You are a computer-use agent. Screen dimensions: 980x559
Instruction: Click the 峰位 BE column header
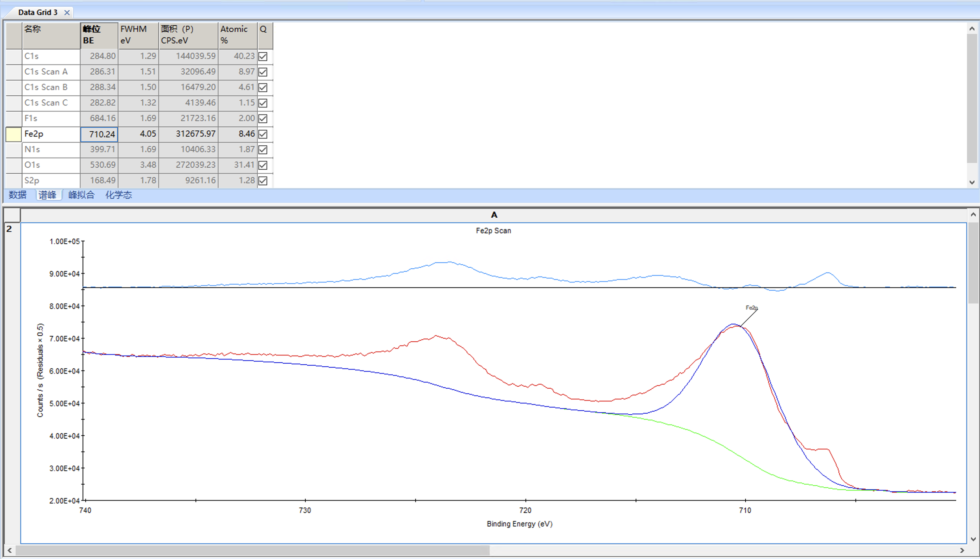99,35
